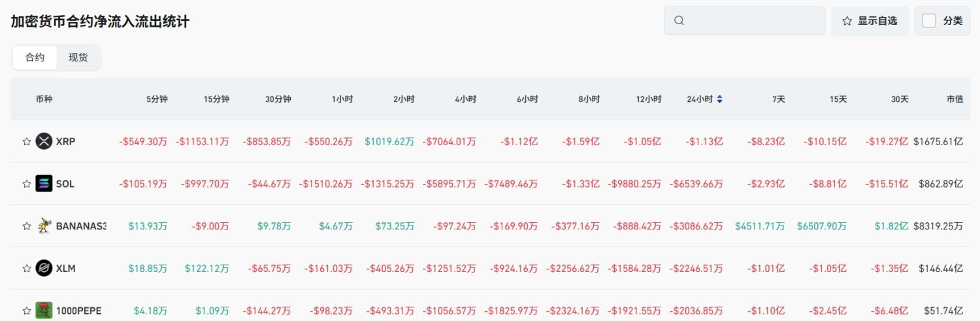Sort by the 24小时 column arrow
This screenshot has width=980, height=321.
(719, 99)
